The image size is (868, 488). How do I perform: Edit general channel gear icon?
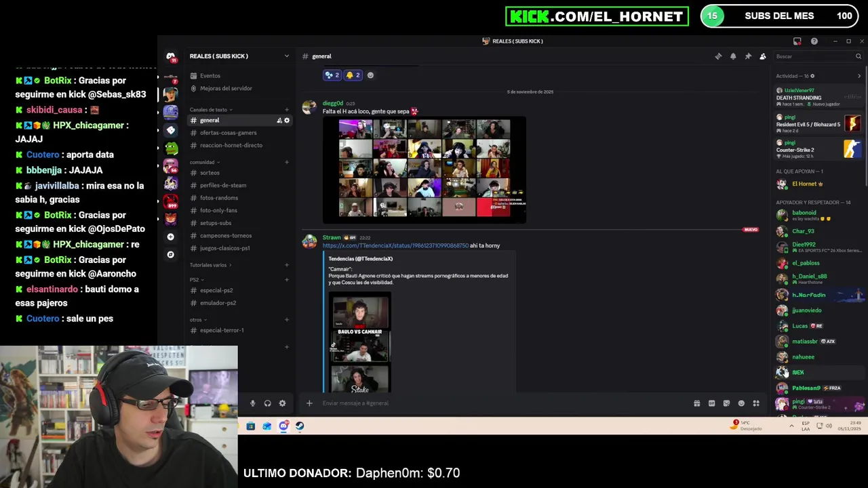click(287, 121)
